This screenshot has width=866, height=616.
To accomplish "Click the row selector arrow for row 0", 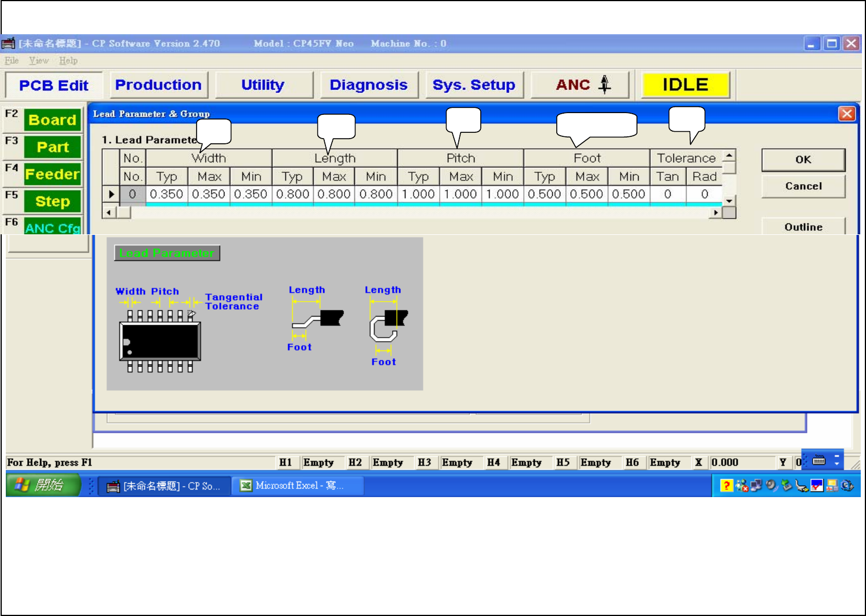I will point(111,194).
